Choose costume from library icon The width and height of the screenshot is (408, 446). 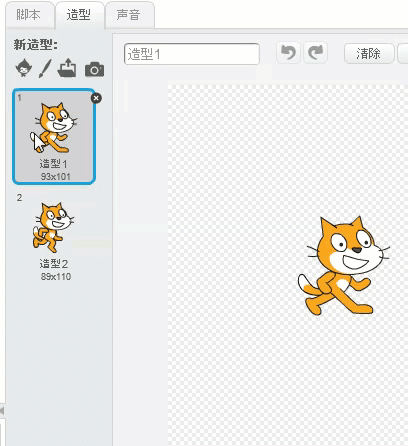[x=24, y=68]
